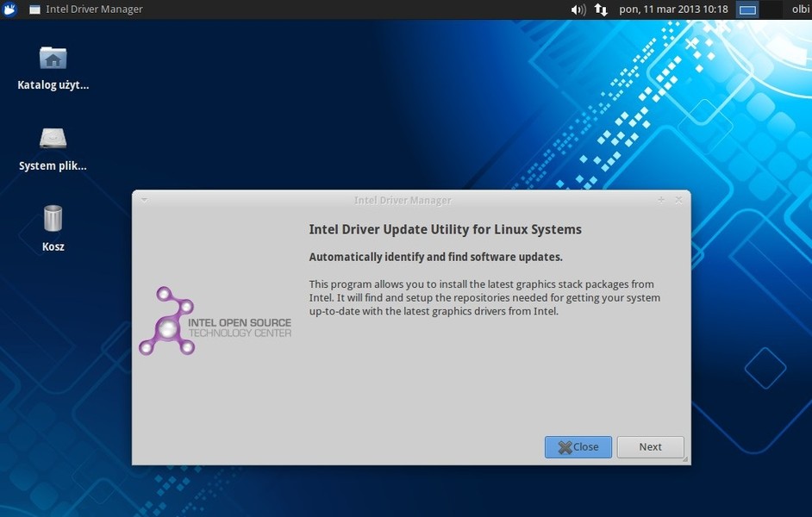Click the dialog title bar text
The height and width of the screenshot is (517, 812).
403,200
